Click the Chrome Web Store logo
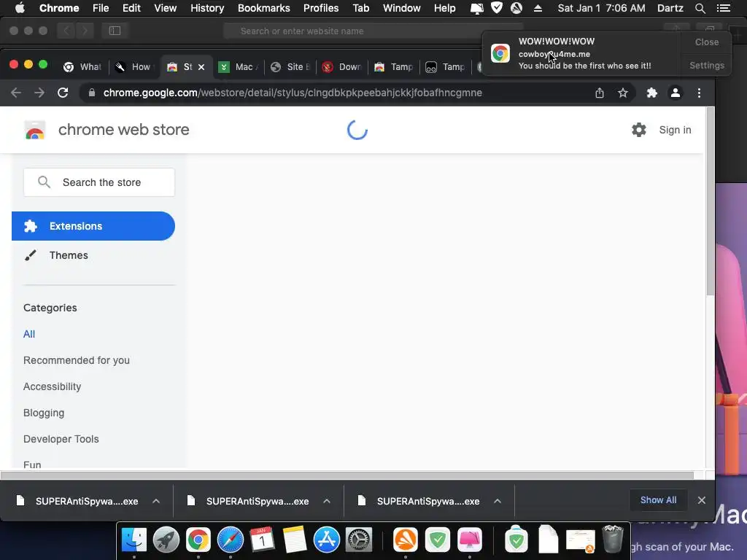This screenshot has width=747, height=560. 35,130
